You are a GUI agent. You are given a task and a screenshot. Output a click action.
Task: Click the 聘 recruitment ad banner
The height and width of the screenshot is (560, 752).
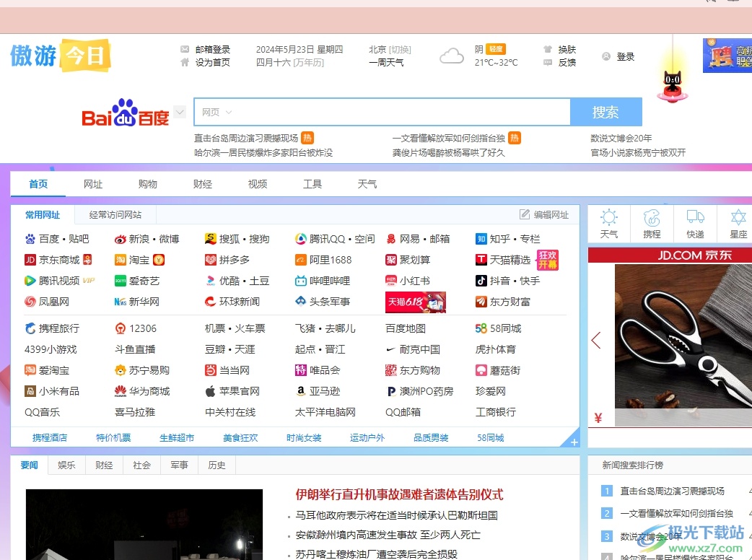(727, 56)
